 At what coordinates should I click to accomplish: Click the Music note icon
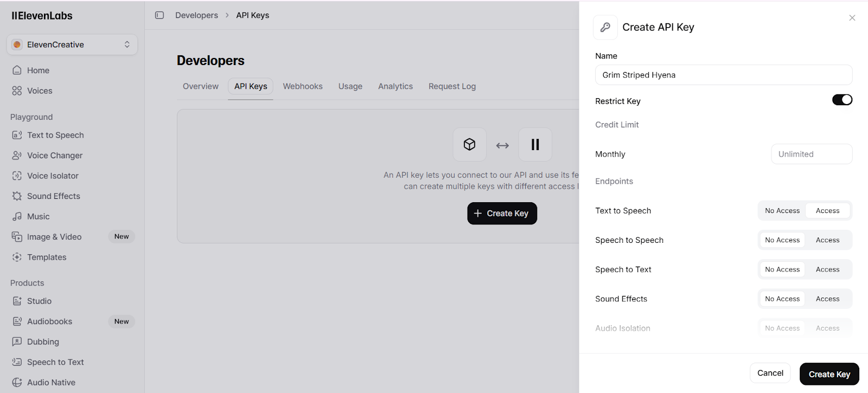coord(17,216)
